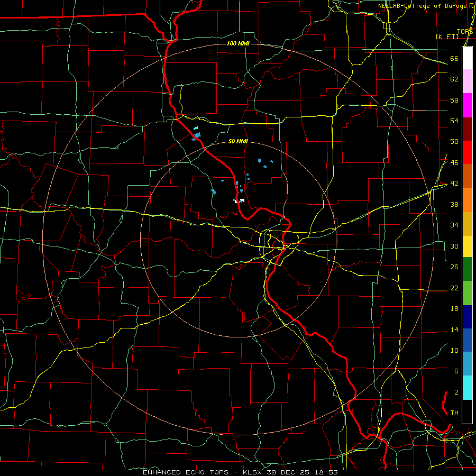476x476 pixels.
Task: Click the 'TOPS' legend heading
Action: click(465, 32)
